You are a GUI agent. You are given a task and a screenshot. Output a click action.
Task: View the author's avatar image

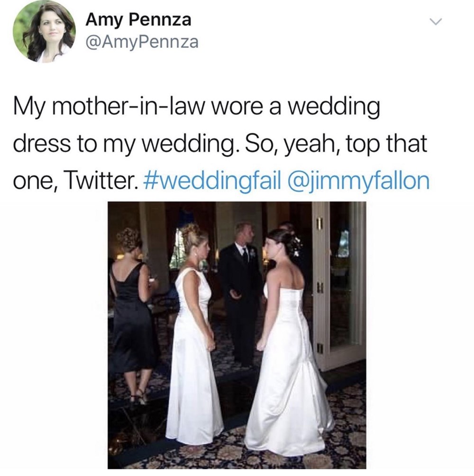click(x=44, y=32)
